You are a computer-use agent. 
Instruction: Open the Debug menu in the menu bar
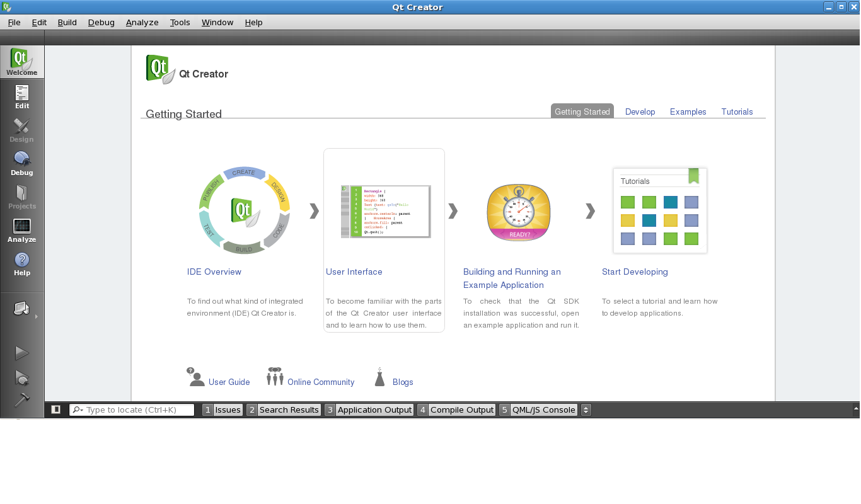(x=101, y=22)
